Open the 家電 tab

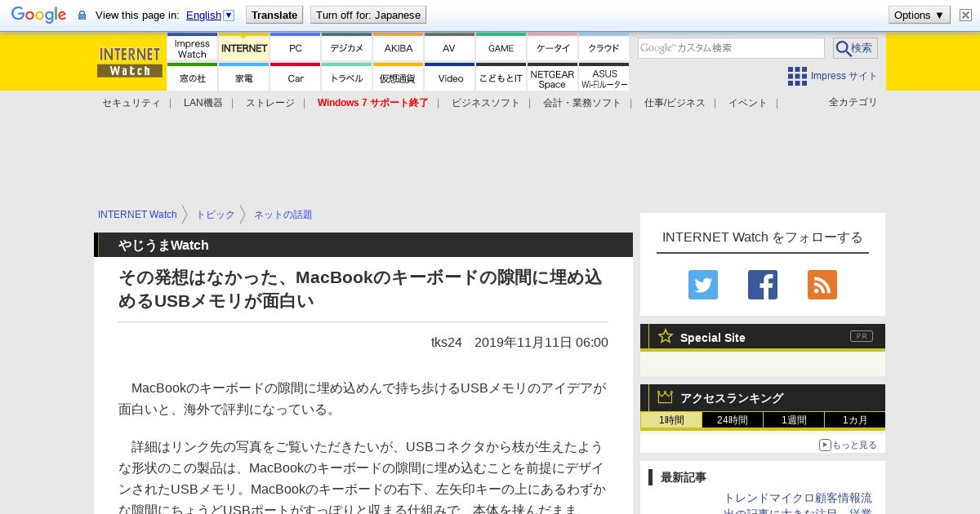click(244, 78)
